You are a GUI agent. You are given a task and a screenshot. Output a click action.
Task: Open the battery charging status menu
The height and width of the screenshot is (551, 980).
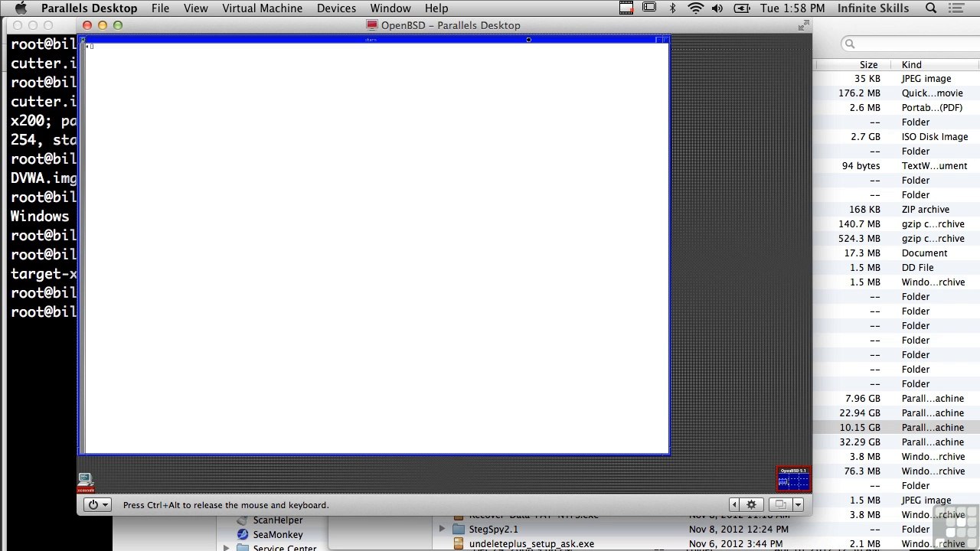click(742, 8)
